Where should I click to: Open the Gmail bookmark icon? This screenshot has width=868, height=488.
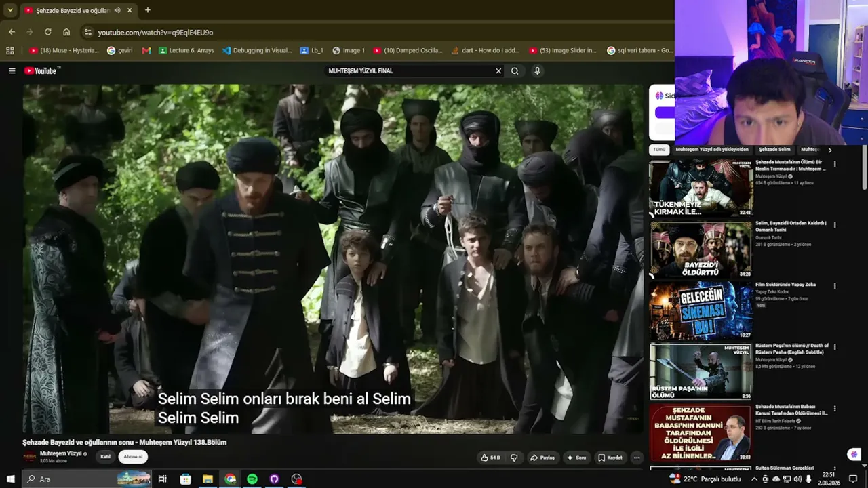pos(146,50)
